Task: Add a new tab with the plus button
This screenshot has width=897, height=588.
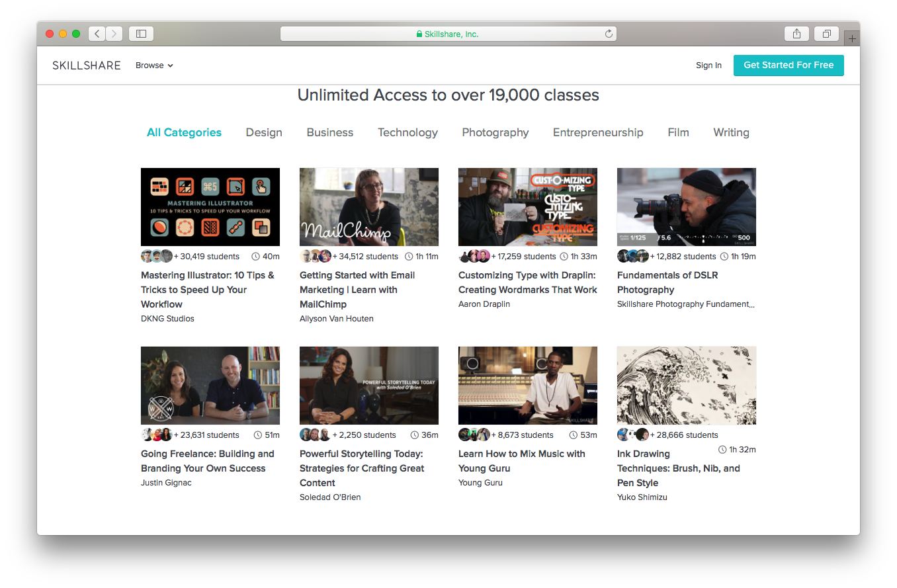Action: pos(852,38)
